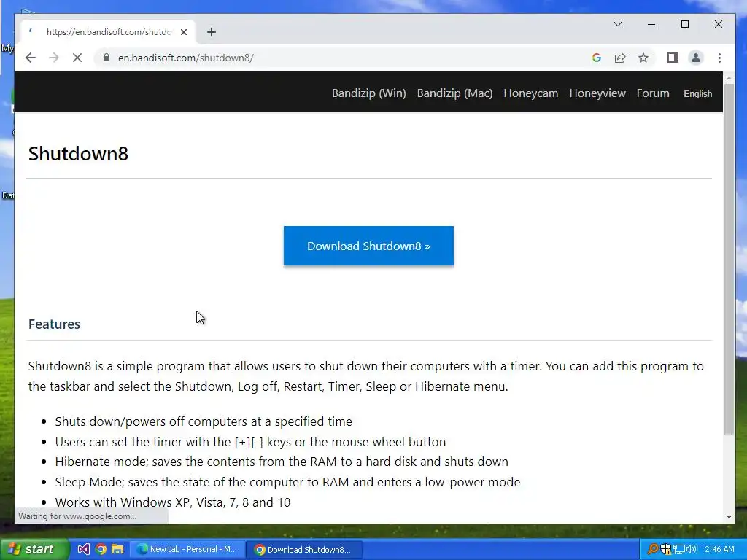Click the 'Hibernate mode' bullet text

282,462
